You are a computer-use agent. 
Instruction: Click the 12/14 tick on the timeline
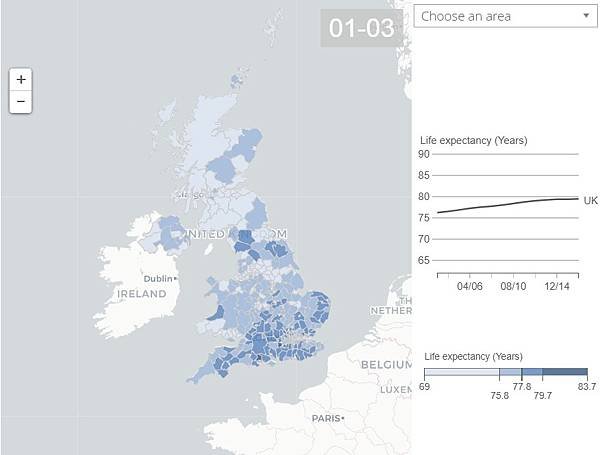click(557, 286)
